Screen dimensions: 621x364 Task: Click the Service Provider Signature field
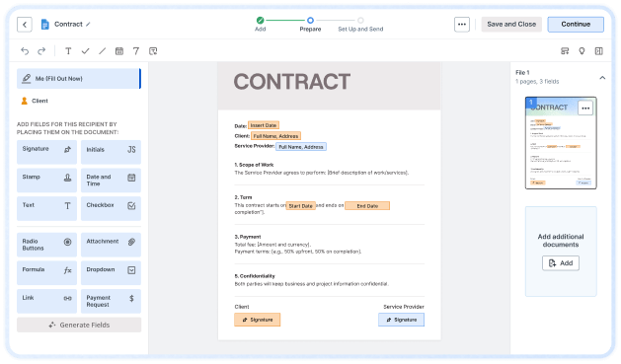tap(401, 320)
